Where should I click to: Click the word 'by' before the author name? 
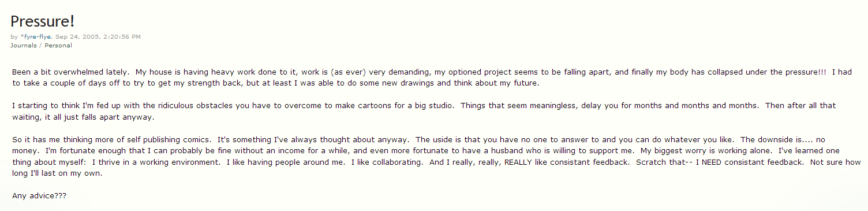pos(14,36)
